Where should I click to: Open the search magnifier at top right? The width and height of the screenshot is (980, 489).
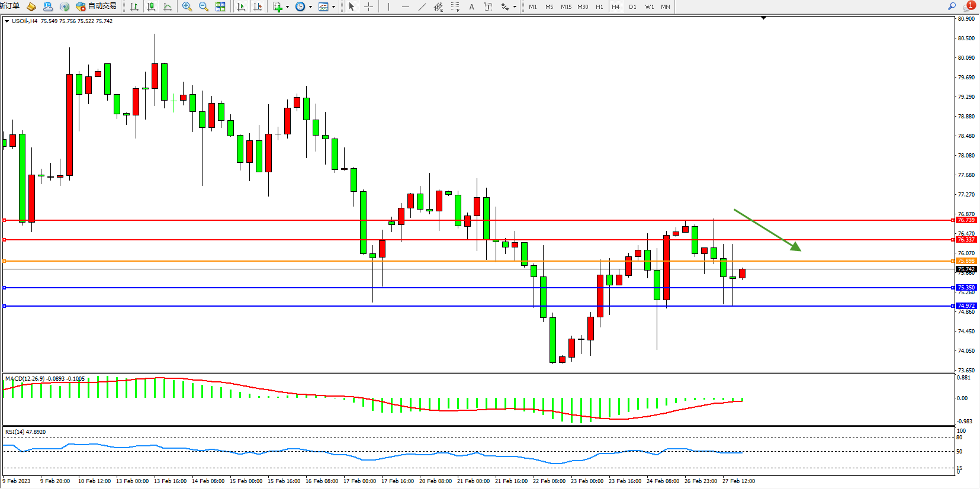pyautogui.click(x=952, y=7)
